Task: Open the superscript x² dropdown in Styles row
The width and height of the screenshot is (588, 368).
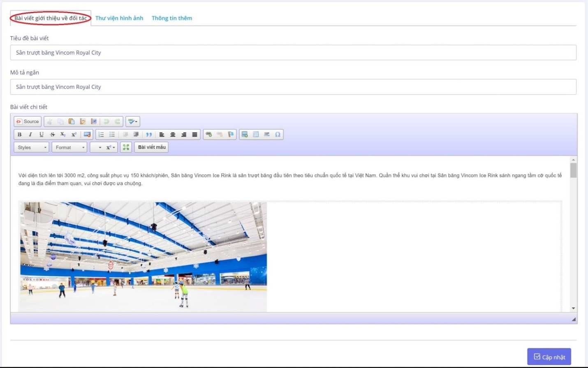Action: [111, 147]
